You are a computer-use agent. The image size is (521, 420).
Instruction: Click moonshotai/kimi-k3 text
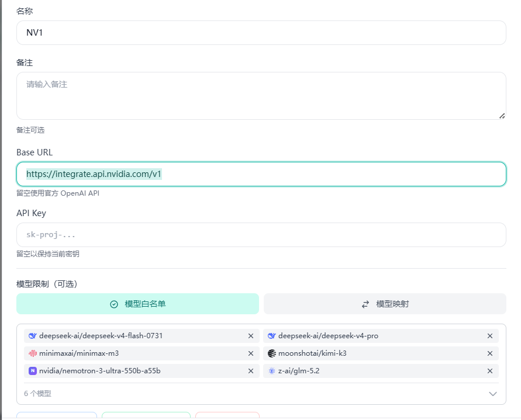coord(312,353)
